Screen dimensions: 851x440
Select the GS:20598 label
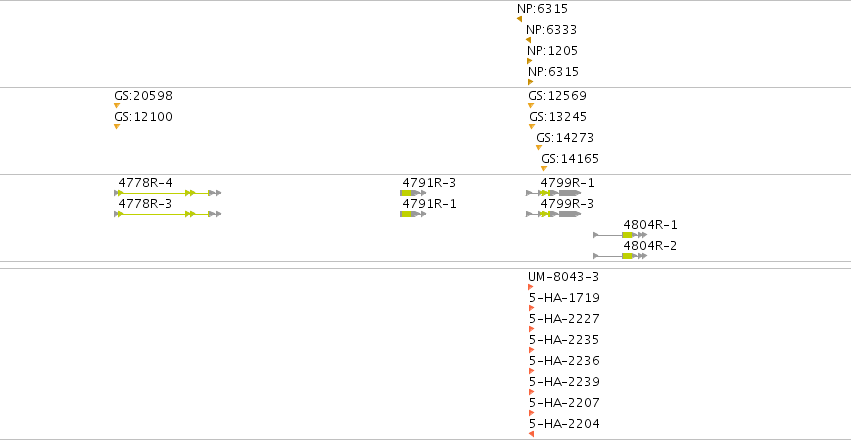coord(143,96)
